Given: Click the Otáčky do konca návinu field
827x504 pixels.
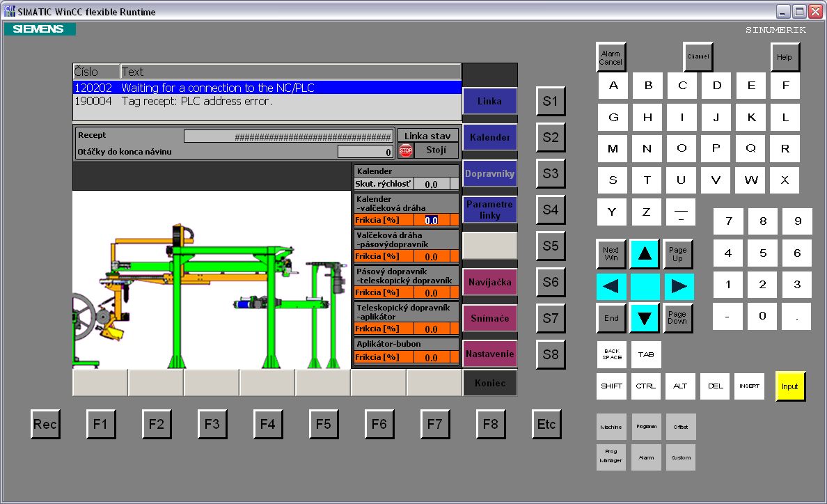Looking at the screenshot, I should 366,152.
